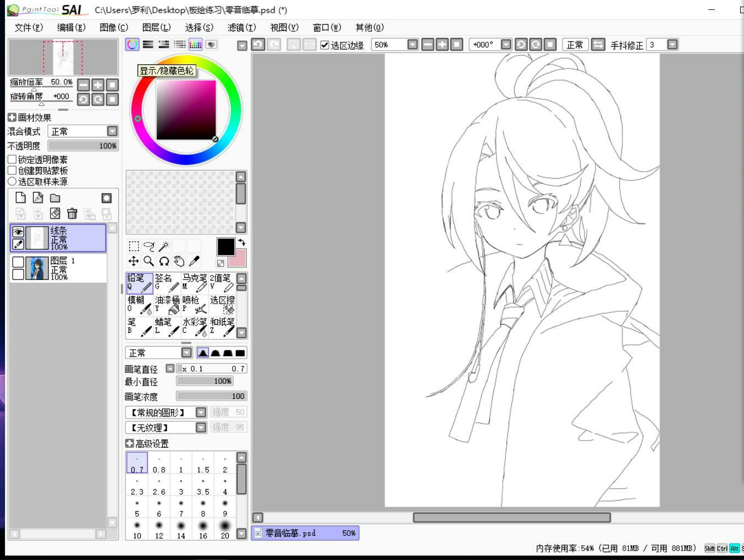Select brush size 0.8 preset

click(159, 463)
